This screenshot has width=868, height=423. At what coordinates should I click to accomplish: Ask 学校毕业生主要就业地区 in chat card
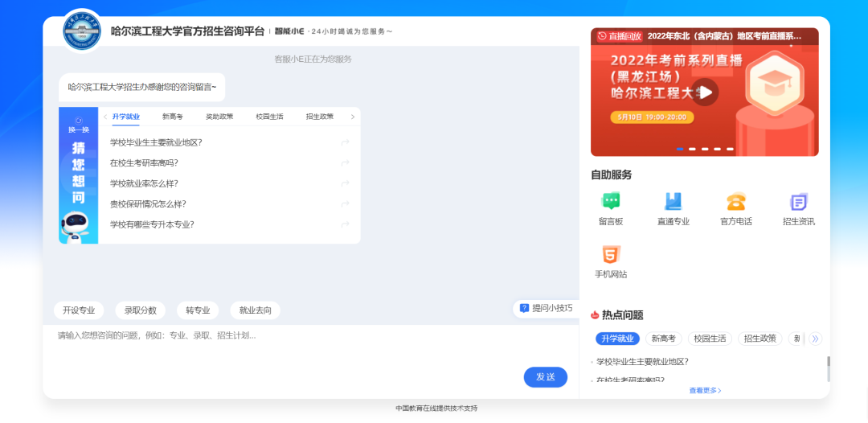coord(156,142)
